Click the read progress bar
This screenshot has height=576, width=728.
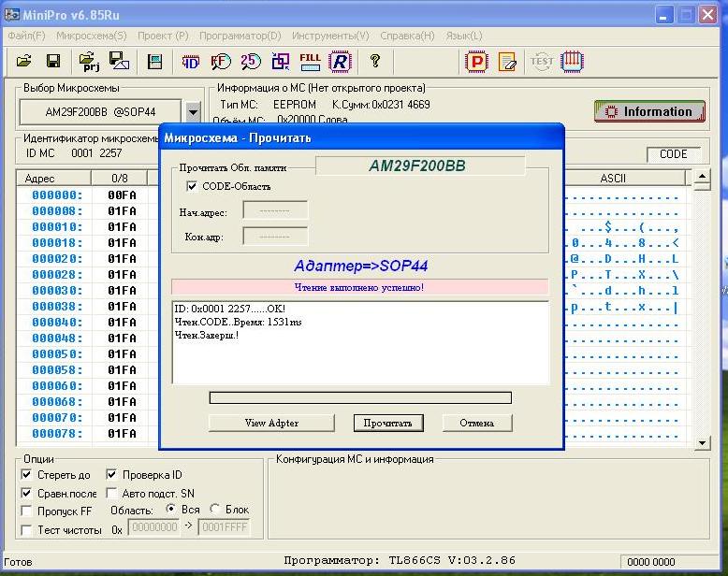(360, 397)
